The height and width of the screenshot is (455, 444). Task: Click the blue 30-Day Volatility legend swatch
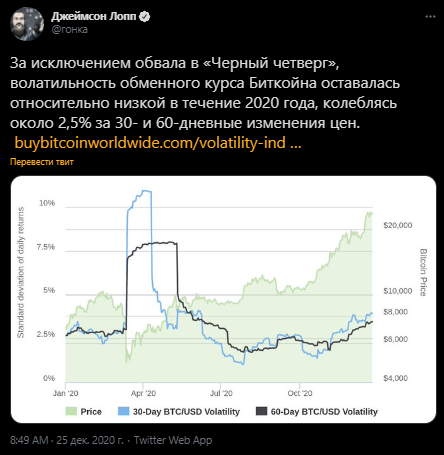tap(123, 411)
